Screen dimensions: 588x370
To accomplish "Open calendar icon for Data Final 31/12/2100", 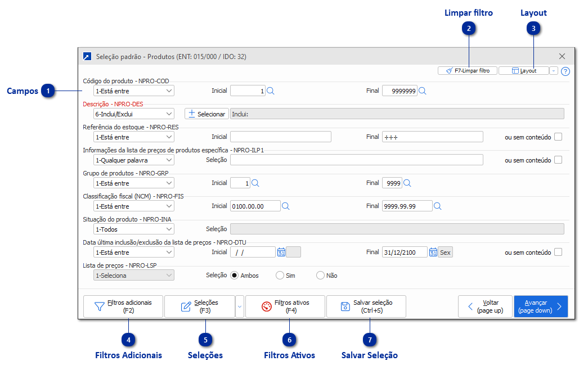I will click(433, 252).
